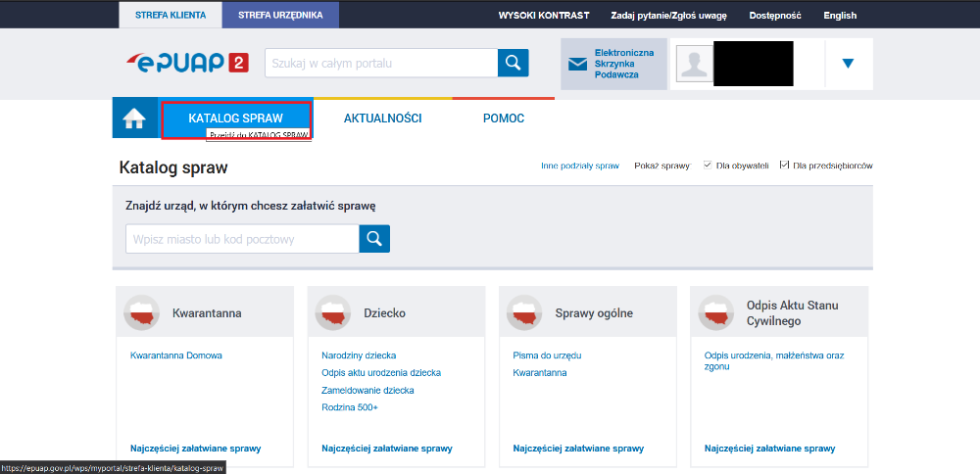980x474 pixels.
Task: Switch language to English
Action: [x=840, y=16]
